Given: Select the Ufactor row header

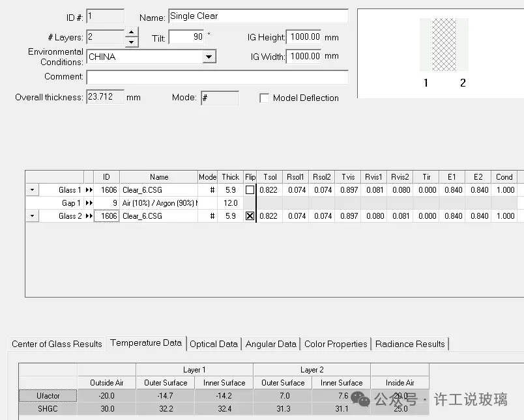Looking at the screenshot, I should tap(48, 396).
